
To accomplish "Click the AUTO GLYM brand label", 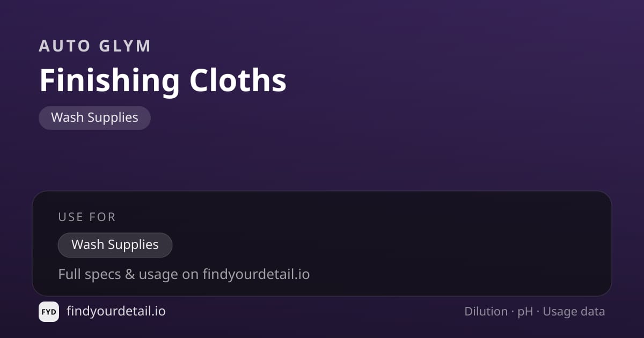I will (x=94, y=46).
